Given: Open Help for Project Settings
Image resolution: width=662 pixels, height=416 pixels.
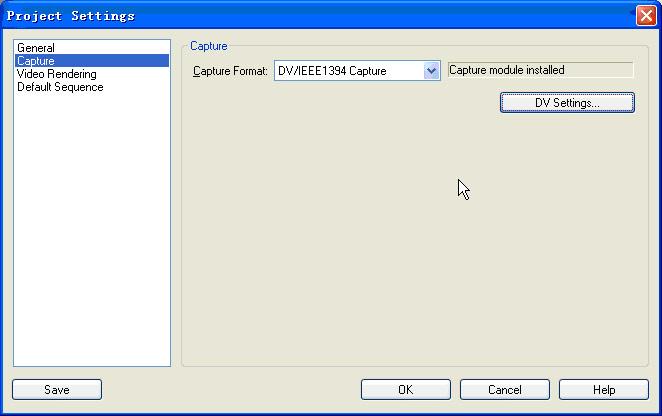Looking at the screenshot, I should [604, 389].
